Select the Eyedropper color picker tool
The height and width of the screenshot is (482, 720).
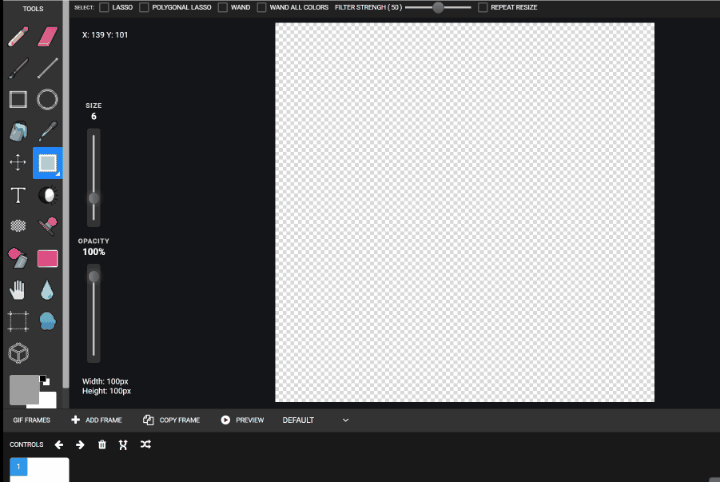(47, 131)
